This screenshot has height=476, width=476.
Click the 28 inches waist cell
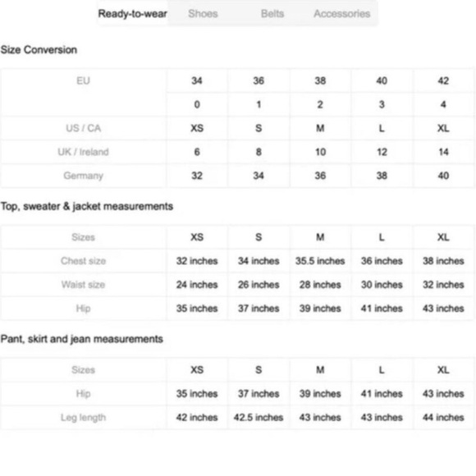point(320,285)
